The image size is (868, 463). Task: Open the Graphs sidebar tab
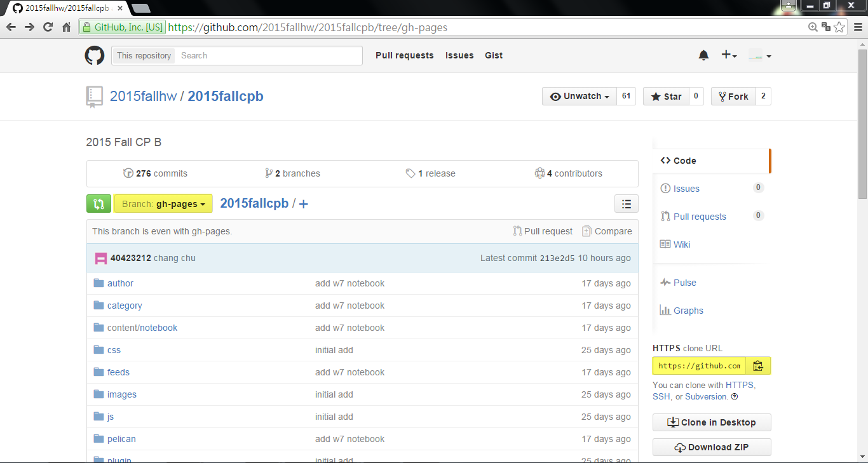[711, 311]
